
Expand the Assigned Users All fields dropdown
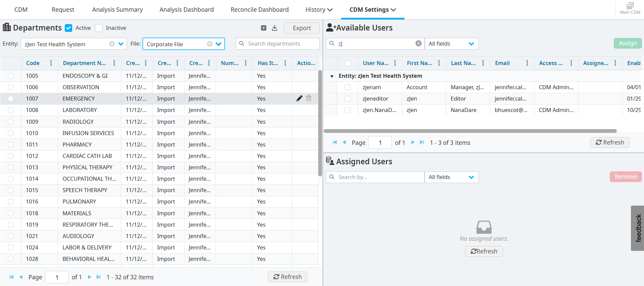point(471,177)
